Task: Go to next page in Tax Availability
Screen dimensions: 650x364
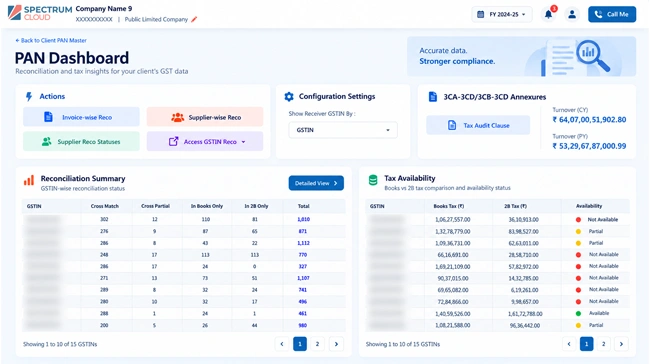Action: click(621, 344)
